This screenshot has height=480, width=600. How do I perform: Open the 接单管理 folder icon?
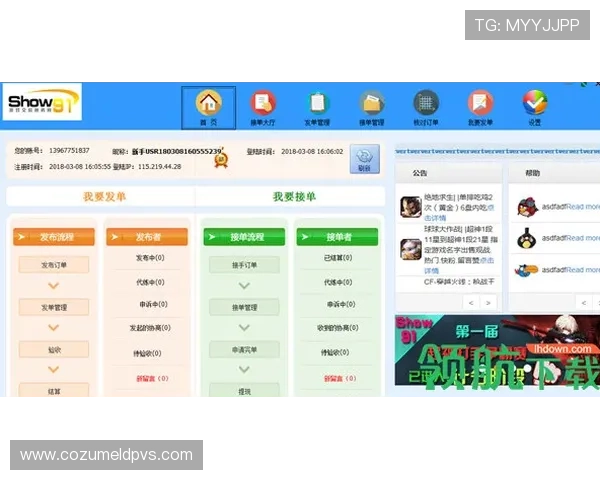[x=372, y=108]
